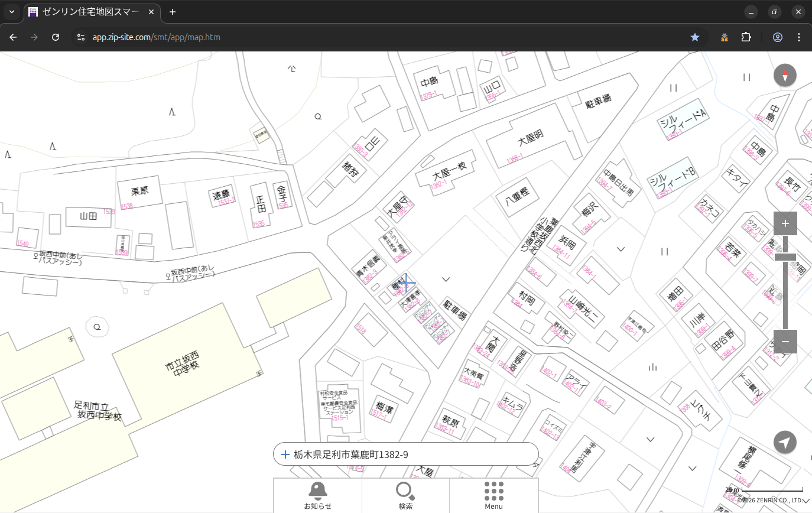Open the Menu grid icon

tap(493, 495)
